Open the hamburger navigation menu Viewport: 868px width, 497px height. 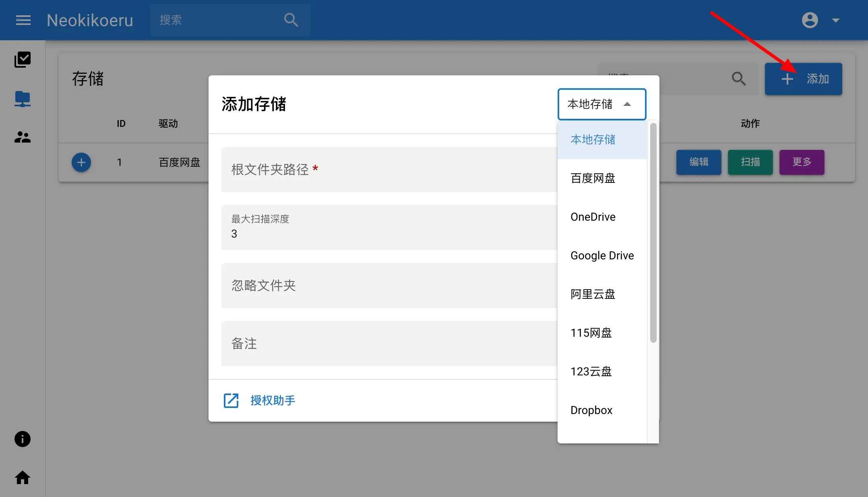coord(23,20)
